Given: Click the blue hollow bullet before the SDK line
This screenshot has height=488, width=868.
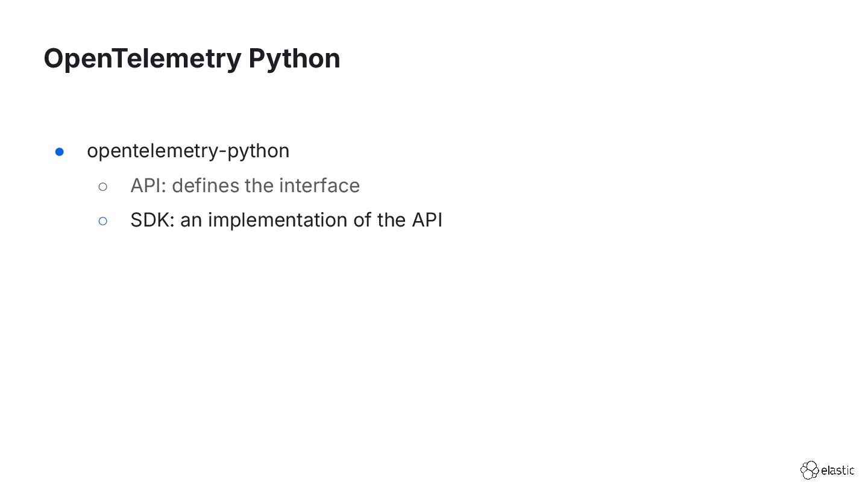Looking at the screenshot, I should coord(102,221).
